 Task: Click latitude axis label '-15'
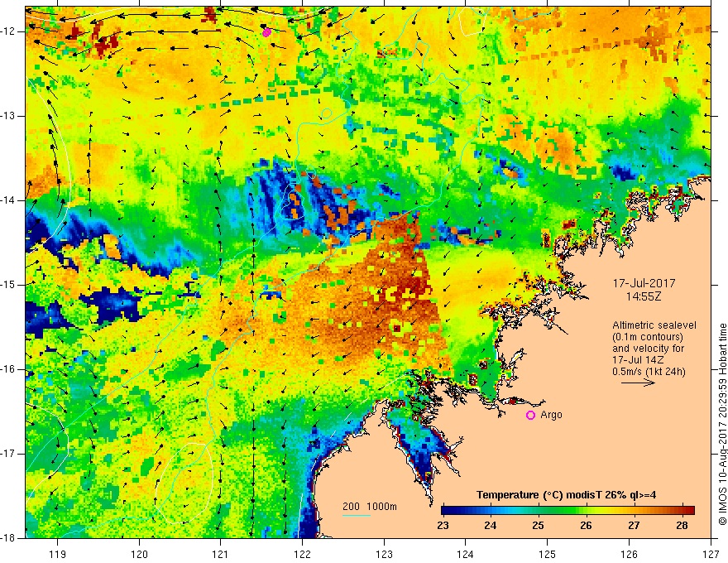click(x=9, y=285)
